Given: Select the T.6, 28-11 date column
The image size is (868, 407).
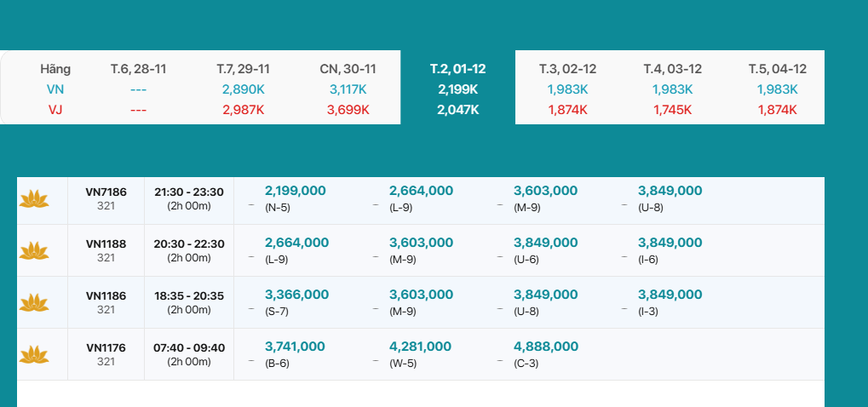Looking at the screenshot, I should 138,69.
